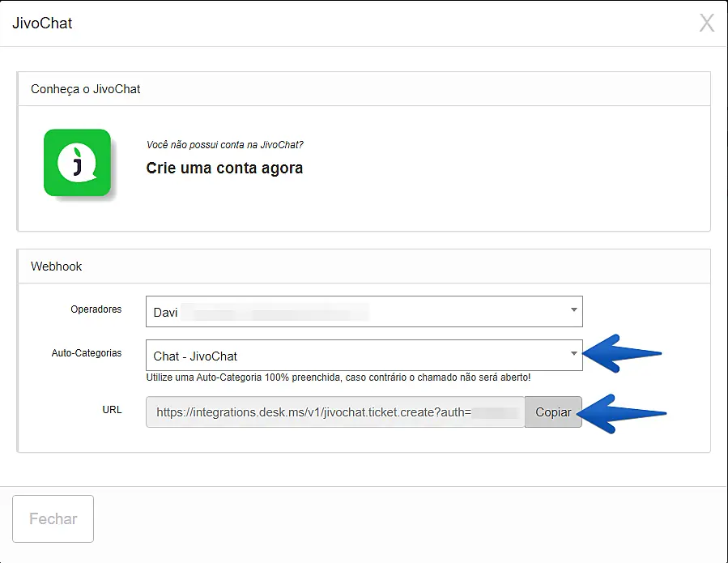Click the Auto-Categorias dropdown arrow

[573, 354]
